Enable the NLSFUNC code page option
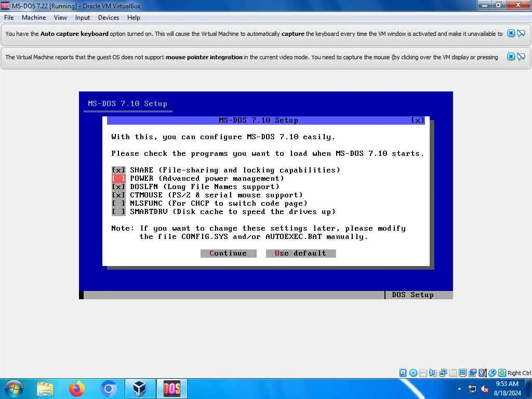The image size is (532, 399). tap(118, 203)
